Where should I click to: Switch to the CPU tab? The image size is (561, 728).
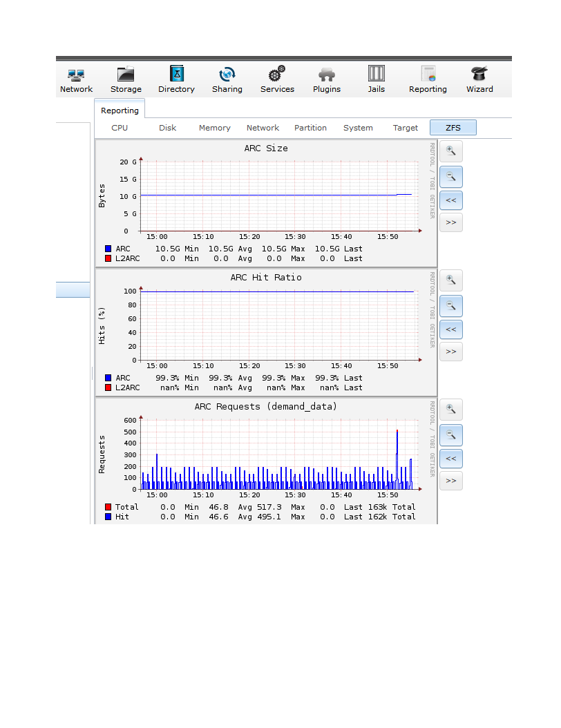click(x=120, y=128)
